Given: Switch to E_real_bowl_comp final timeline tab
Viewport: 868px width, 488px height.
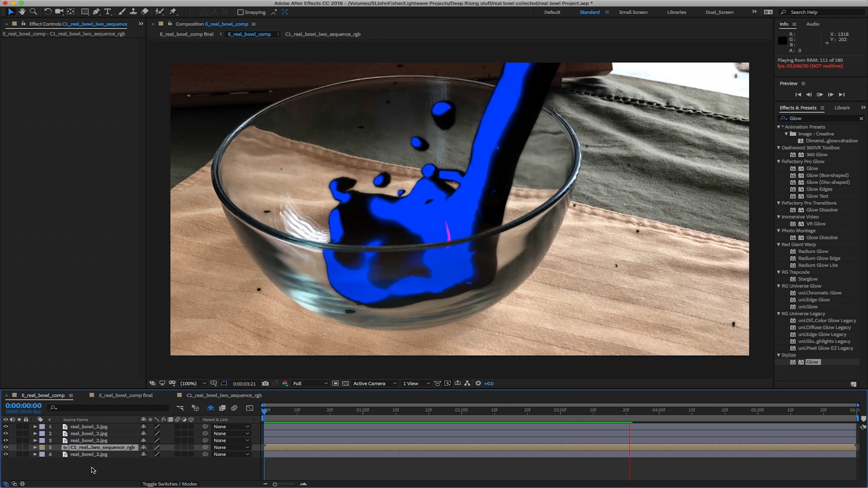Looking at the screenshot, I should tap(125, 395).
